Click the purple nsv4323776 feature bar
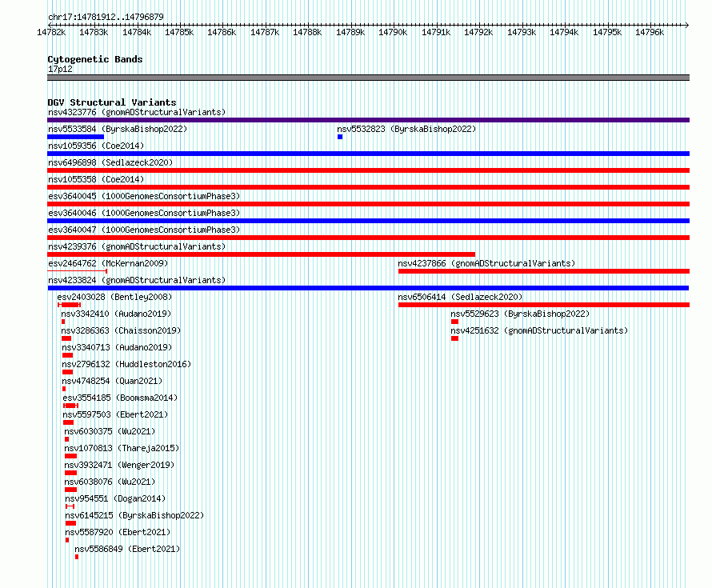 pos(368,120)
